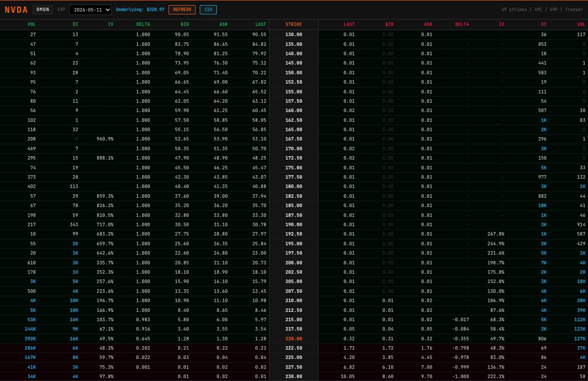Select the 230.00 strike cell
588x381 pixels.
(x=294, y=376)
